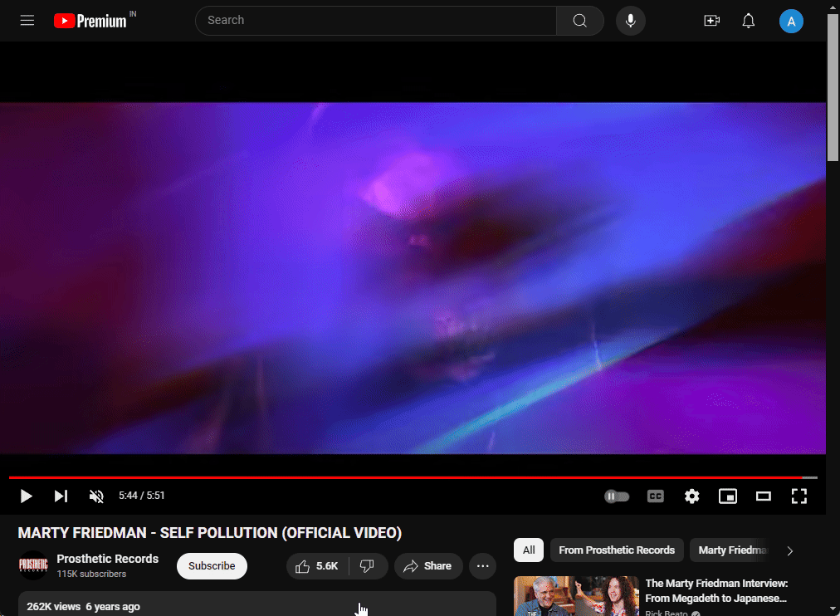Open the more actions ellipsis menu
The width and height of the screenshot is (840, 616).
tap(483, 566)
